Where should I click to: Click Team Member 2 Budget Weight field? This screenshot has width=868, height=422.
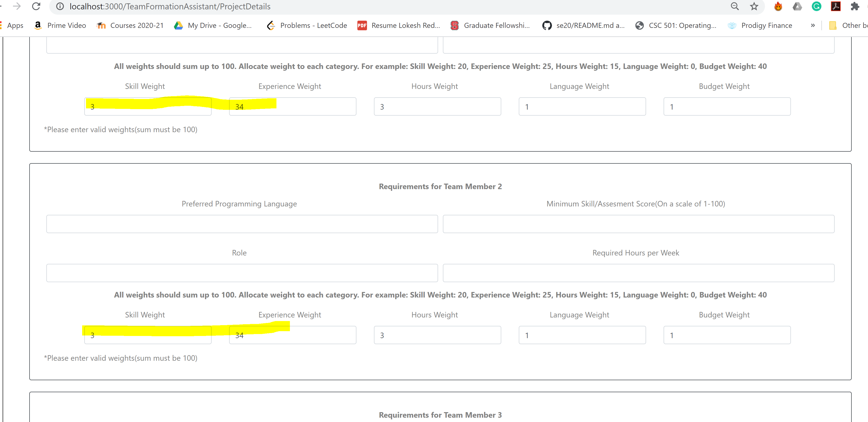click(727, 335)
